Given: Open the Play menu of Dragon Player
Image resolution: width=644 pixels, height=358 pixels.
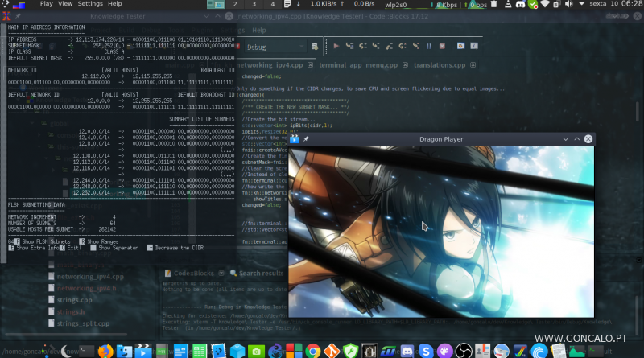Looking at the screenshot, I should coord(46,4).
